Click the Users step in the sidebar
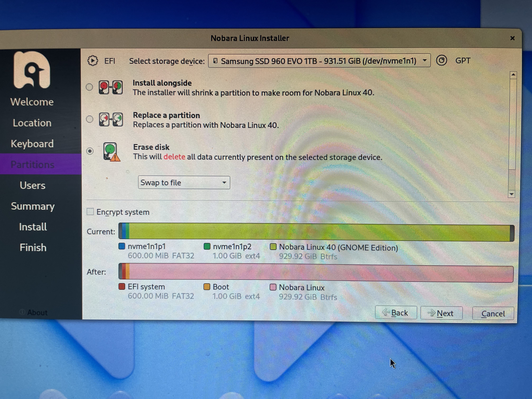The image size is (532, 399). click(x=33, y=185)
